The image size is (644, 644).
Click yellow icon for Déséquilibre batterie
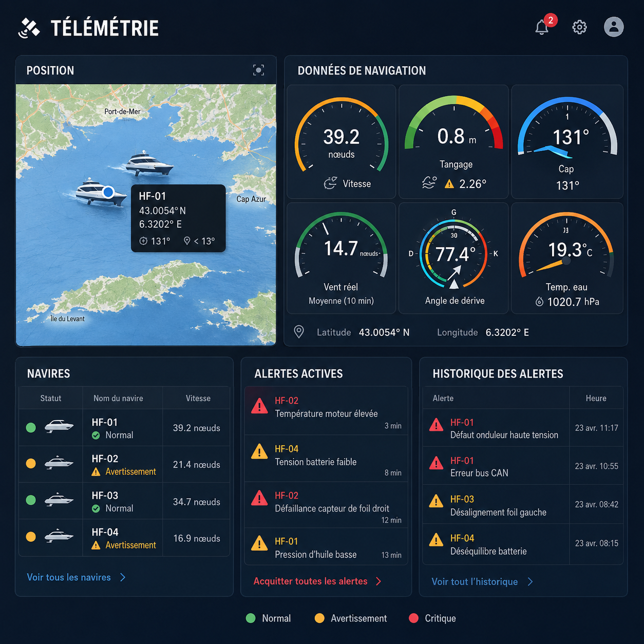tap(436, 540)
